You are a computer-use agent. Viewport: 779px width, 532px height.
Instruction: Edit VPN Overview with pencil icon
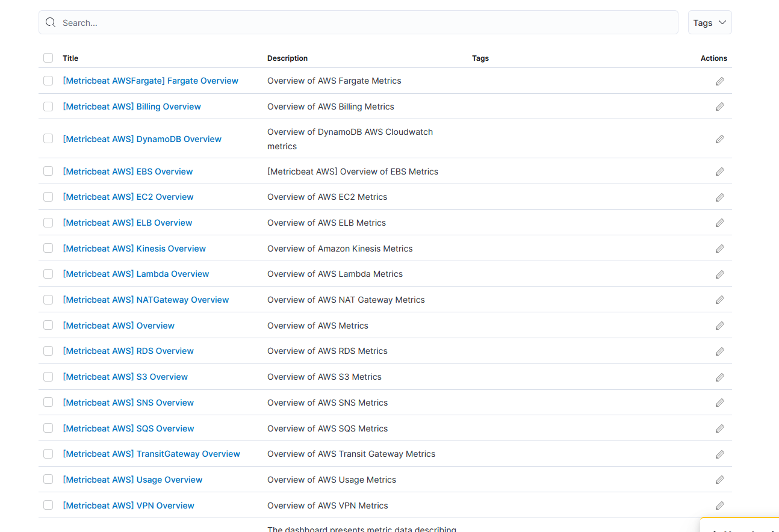719,506
